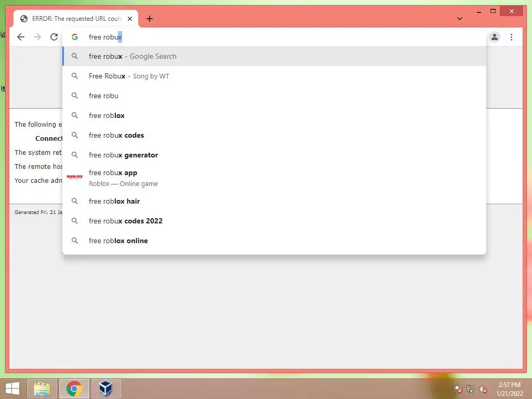Screen dimensions: 532x399
Task: Click the globe icon on the ERROR tab
Action: click(24, 19)
